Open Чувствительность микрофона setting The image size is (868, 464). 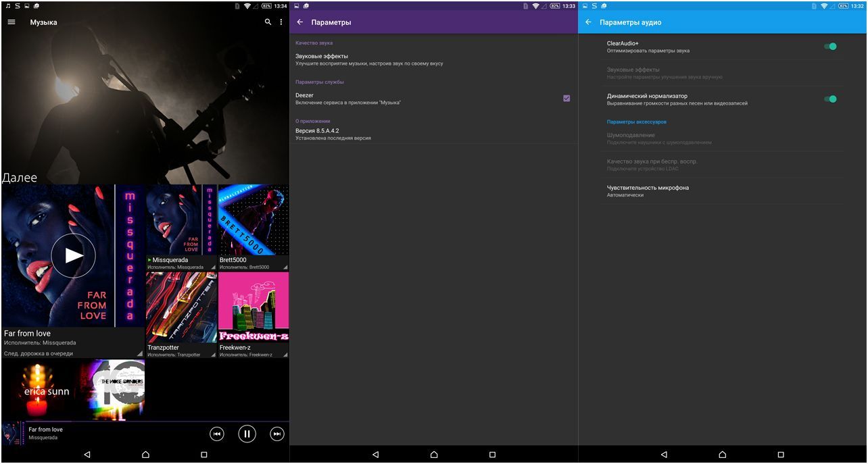(x=648, y=191)
